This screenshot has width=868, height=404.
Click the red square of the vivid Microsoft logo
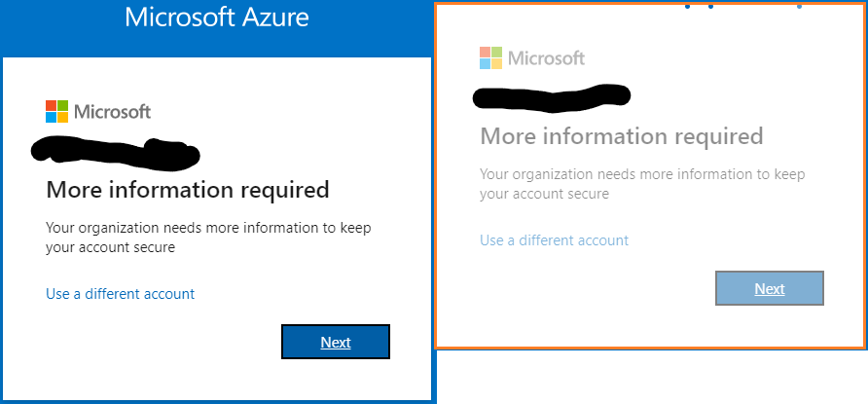click(x=51, y=105)
